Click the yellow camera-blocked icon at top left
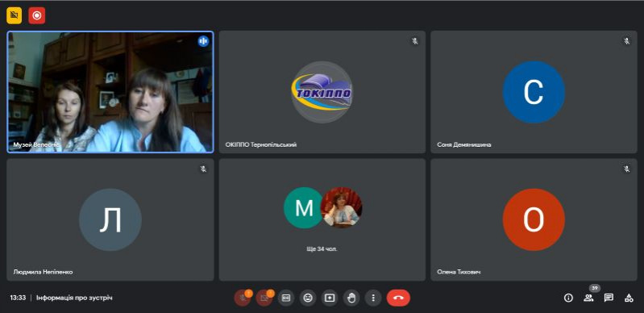Viewport: 644px width, 313px height. click(x=14, y=15)
